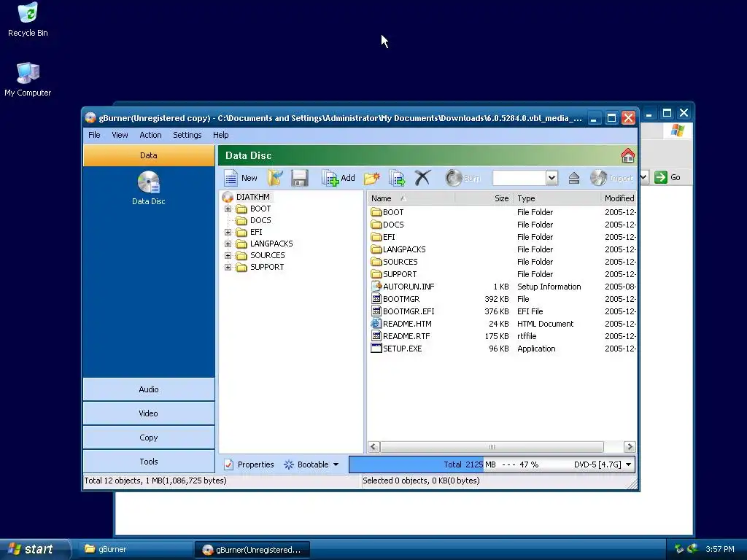The width and height of the screenshot is (747, 560).
Task: Sort by the Modified column header
Action: pos(619,198)
